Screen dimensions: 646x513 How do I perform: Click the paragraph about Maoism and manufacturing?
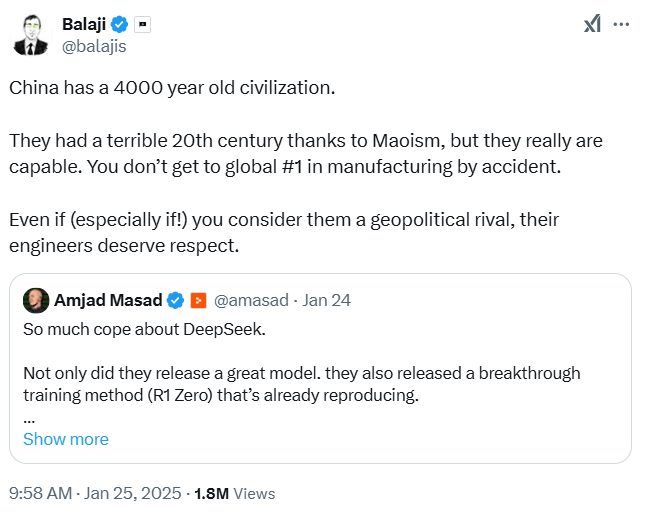click(x=305, y=153)
